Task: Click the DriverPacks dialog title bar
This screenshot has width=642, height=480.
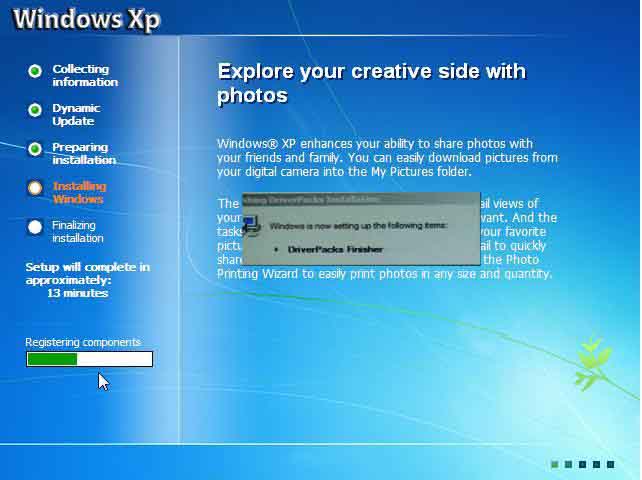Action: (x=361, y=199)
